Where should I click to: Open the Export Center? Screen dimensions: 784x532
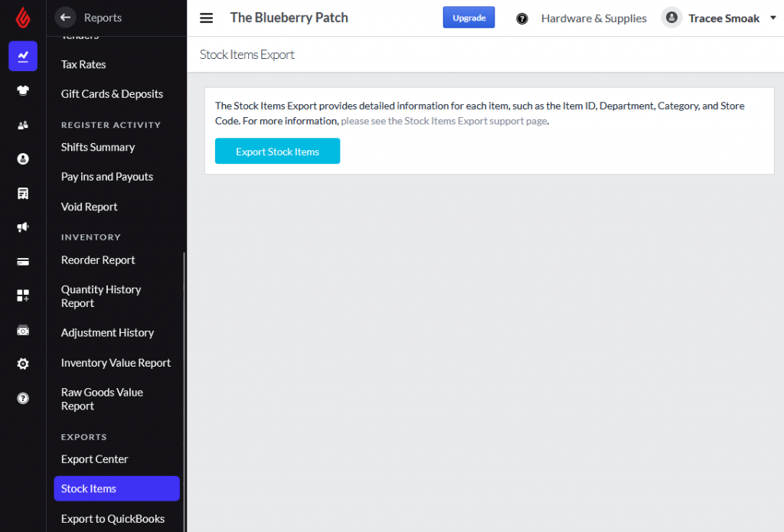pyautogui.click(x=94, y=459)
